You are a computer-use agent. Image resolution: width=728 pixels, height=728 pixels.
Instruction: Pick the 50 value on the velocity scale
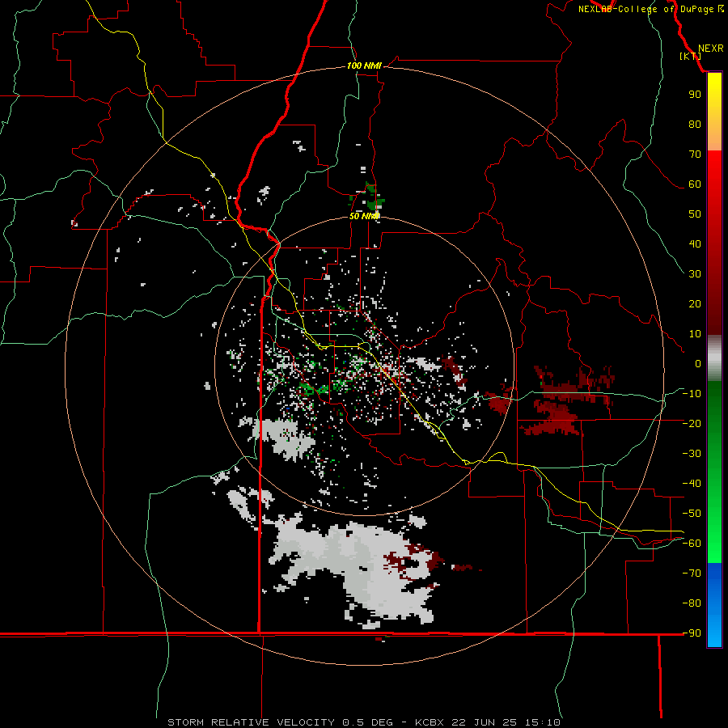pyautogui.click(x=695, y=214)
